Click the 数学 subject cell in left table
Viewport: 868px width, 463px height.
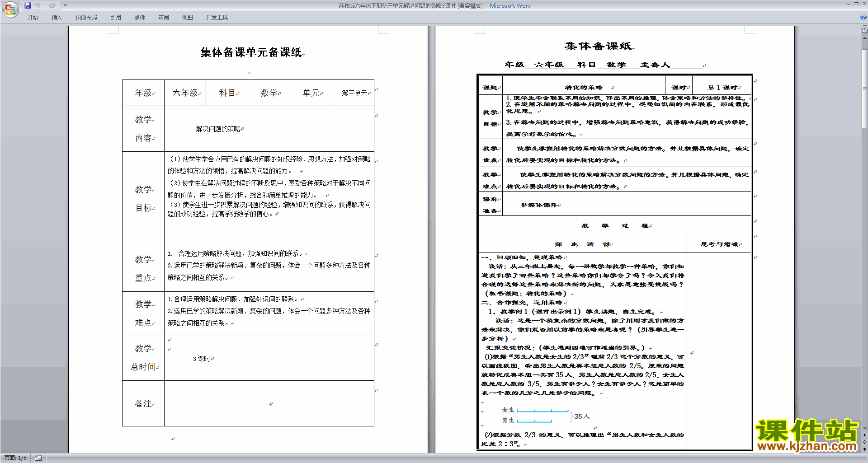(269, 93)
